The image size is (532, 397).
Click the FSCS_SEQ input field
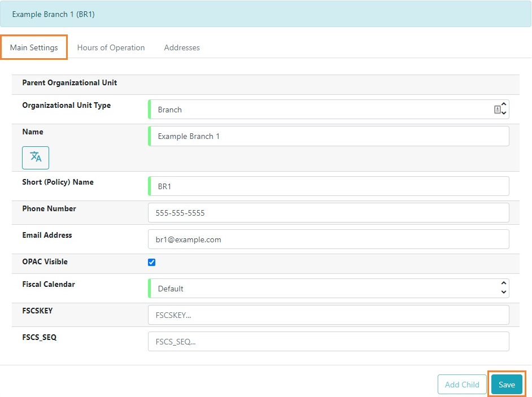[x=328, y=342]
